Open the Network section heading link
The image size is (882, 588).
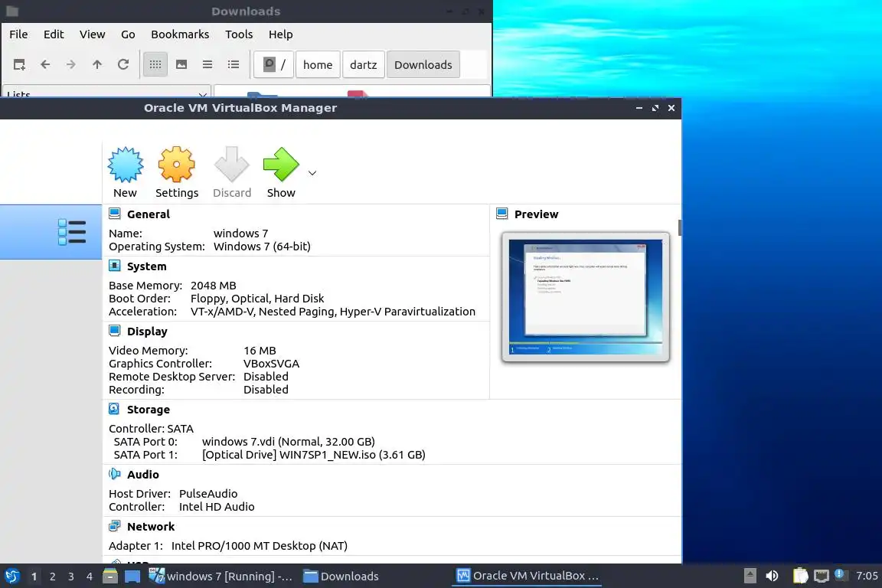pyautogui.click(x=151, y=527)
